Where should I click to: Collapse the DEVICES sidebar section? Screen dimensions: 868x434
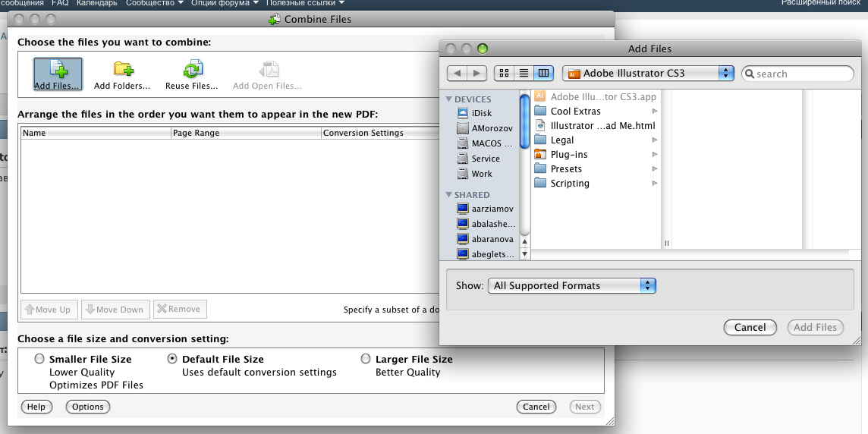tap(449, 99)
